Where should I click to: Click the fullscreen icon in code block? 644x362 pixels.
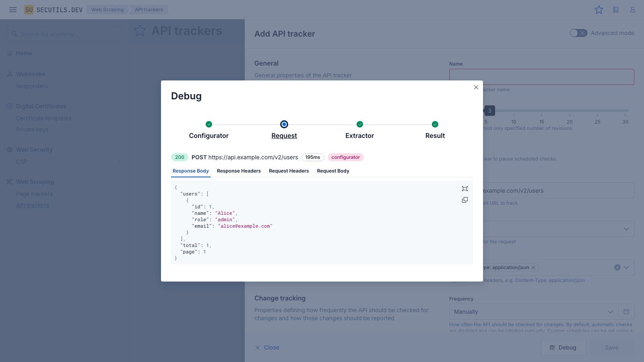465,189
